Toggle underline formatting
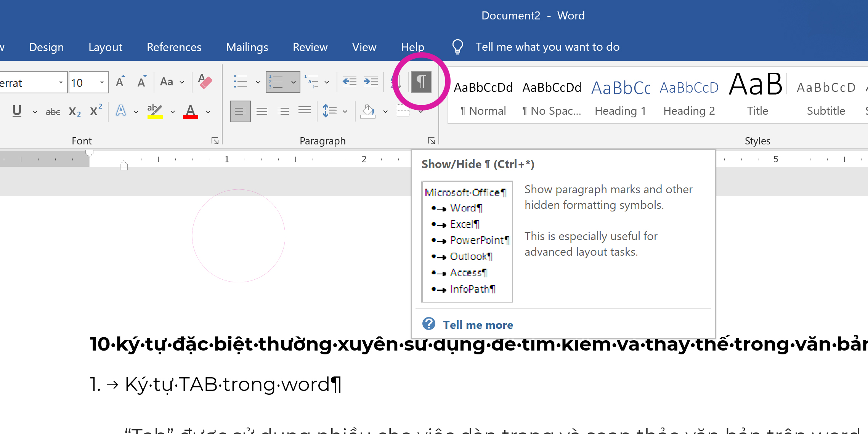The width and height of the screenshot is (868, 434). (17, 111)
